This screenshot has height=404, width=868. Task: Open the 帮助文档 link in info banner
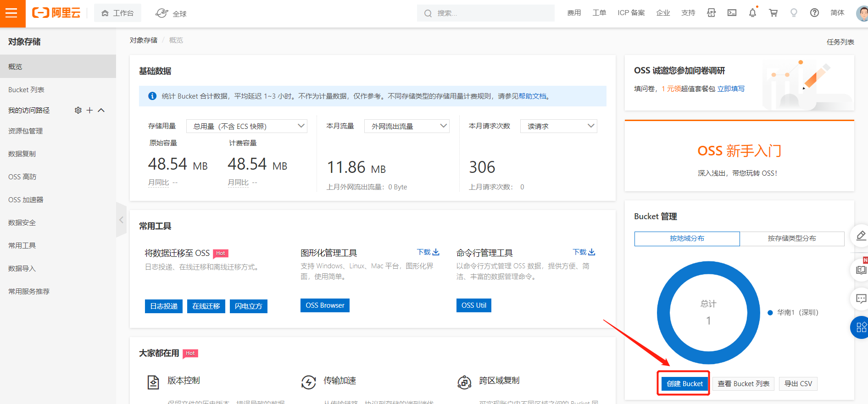[x=533, y=96]
